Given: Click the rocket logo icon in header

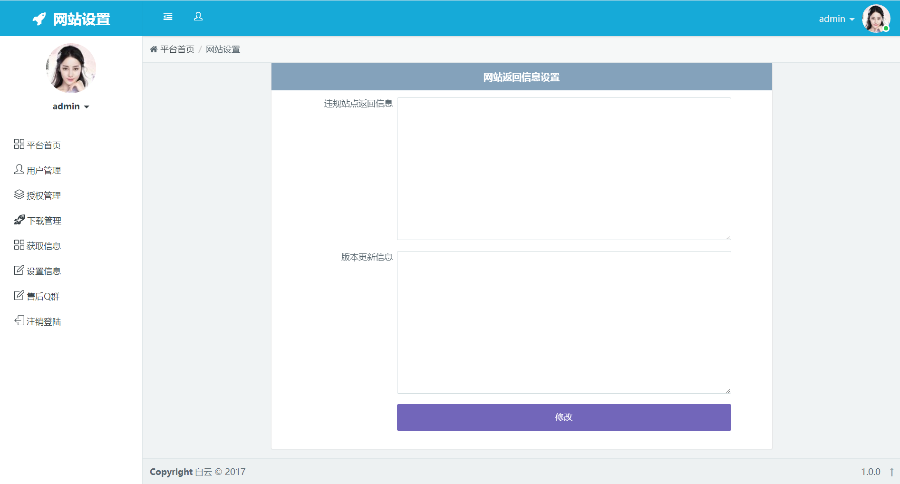Looking at the screenshot, I should click(x=39, y=19).
